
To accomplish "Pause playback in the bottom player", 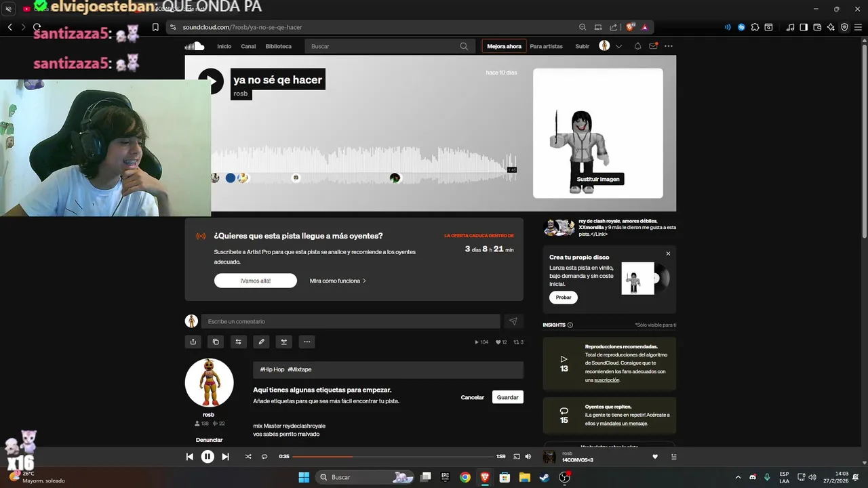I will pos(208,457).
